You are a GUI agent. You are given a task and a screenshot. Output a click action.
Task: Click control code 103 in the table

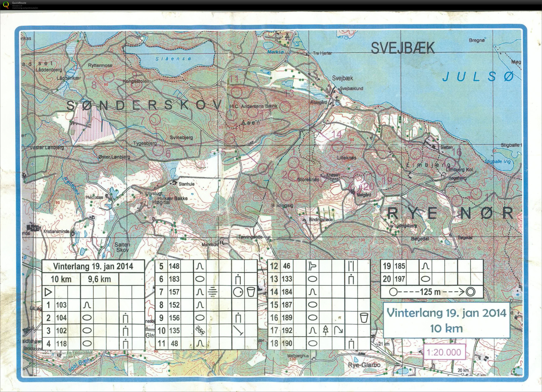[x=61, y=305]
